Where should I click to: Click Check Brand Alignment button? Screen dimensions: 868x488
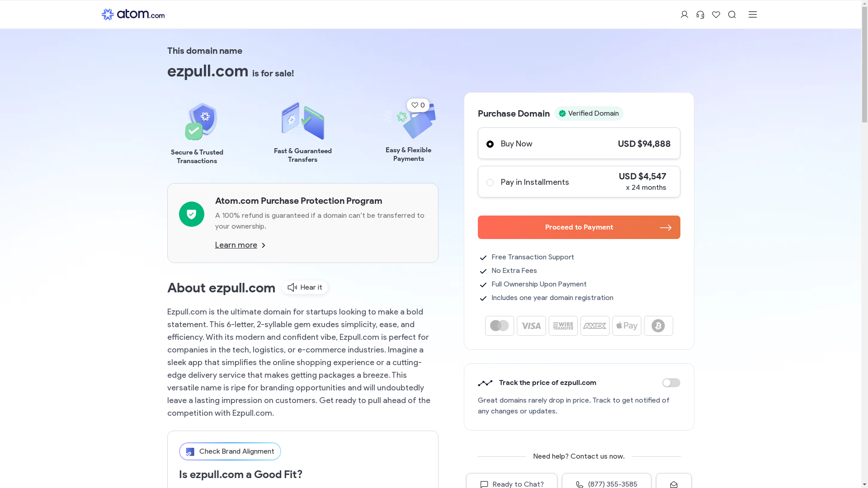tap(230, 451)
